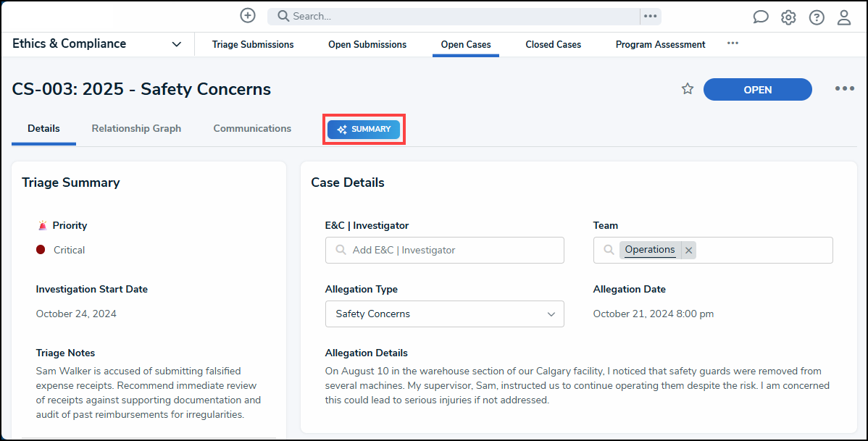Click the search bar ellipsis options

click(650, 16)
